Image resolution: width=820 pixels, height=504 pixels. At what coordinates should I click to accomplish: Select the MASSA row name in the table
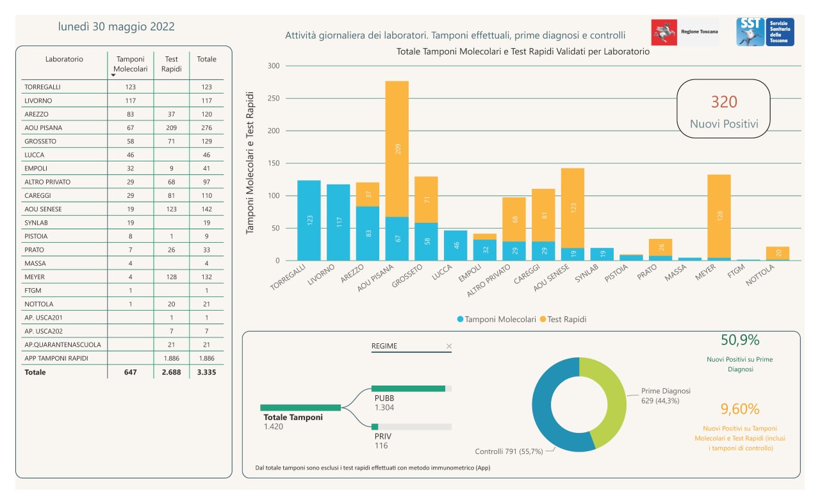(35, 263)
